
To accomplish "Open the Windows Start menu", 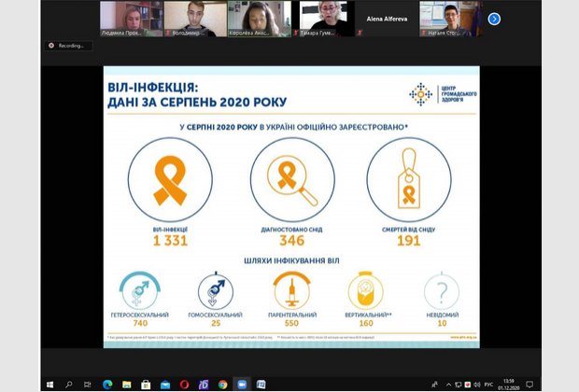I will coord(49,384).
